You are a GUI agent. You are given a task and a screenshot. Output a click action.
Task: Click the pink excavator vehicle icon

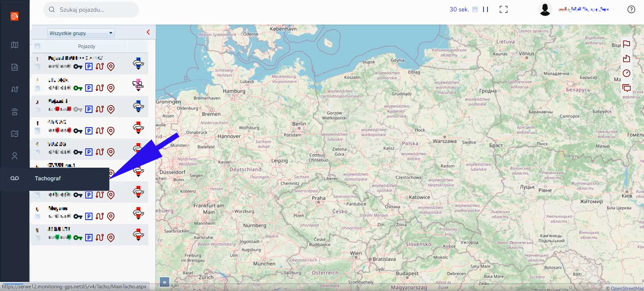pyautogui.click(x=138, y=85)
